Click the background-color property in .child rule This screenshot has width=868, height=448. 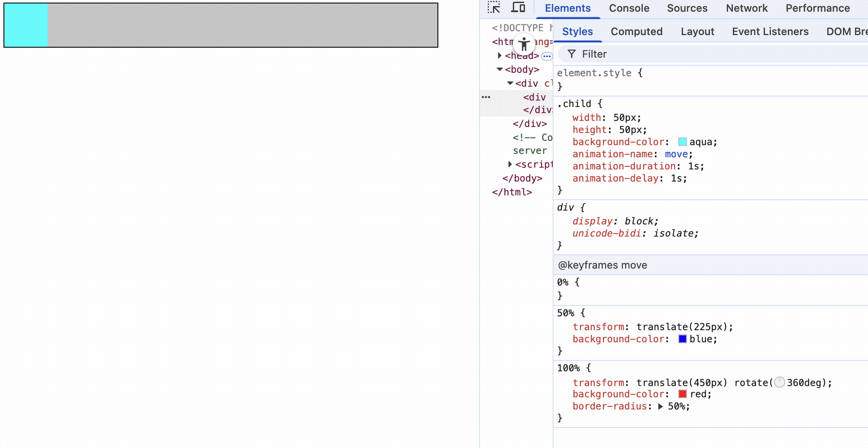(619, 142)
